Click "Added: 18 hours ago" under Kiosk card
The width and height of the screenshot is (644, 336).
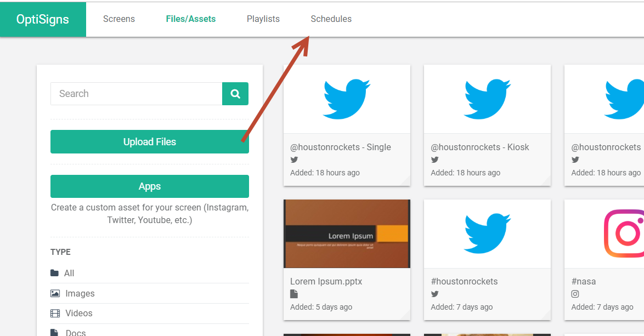click(x=465, y=173)
